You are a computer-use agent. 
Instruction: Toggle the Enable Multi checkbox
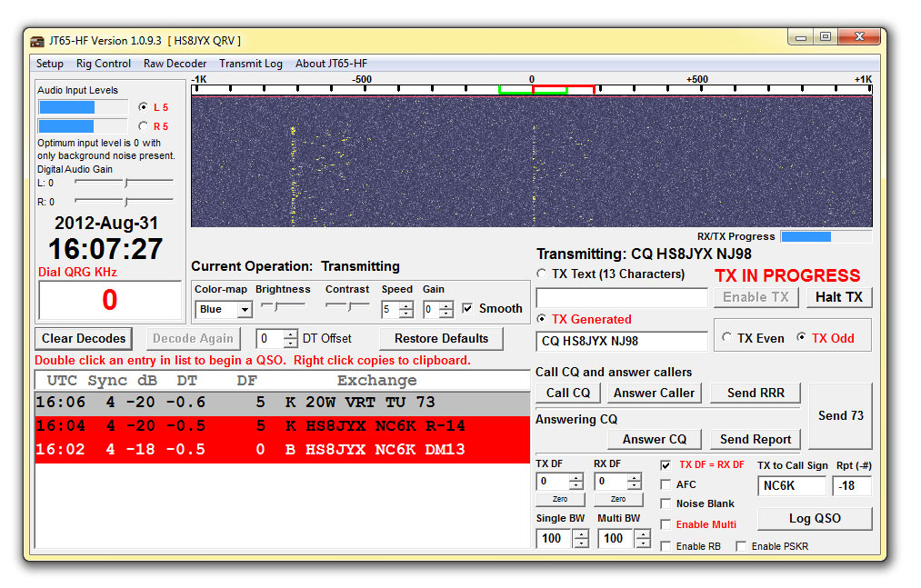pyautogui.click(x=666, y=524)
